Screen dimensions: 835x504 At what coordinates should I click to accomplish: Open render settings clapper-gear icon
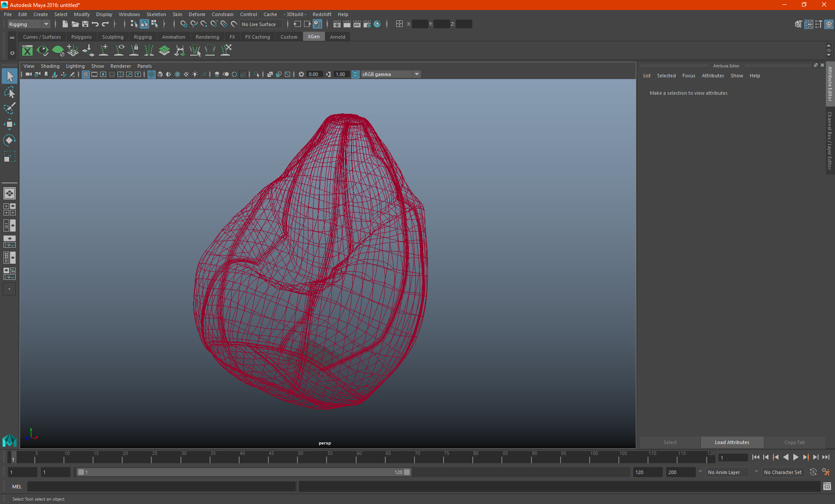pyautogui.click(x=367, y=24)
